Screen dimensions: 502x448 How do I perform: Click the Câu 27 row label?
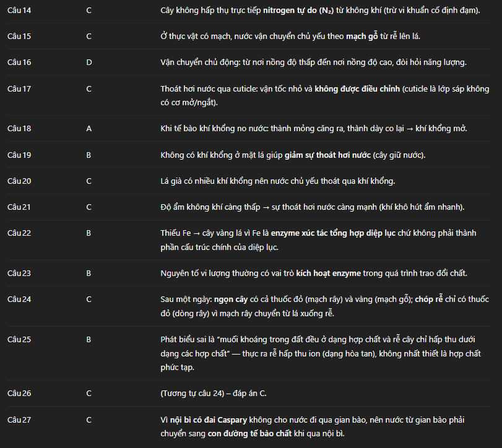pos(19,420)
